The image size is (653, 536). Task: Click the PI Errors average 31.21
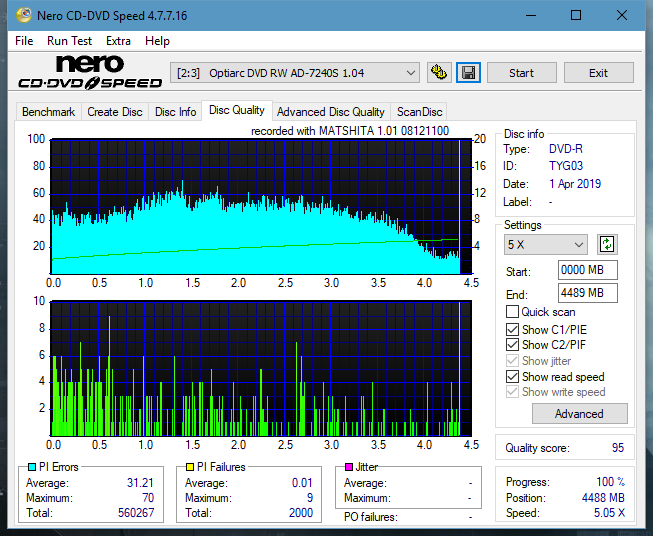[140, 483]
